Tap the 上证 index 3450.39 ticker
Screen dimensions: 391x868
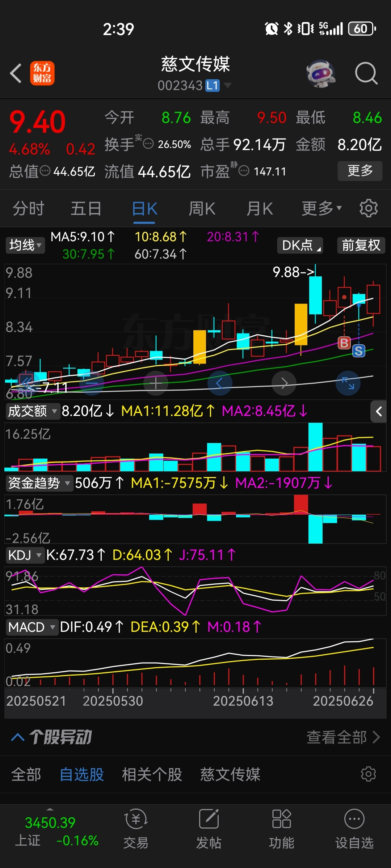[56, 831]
